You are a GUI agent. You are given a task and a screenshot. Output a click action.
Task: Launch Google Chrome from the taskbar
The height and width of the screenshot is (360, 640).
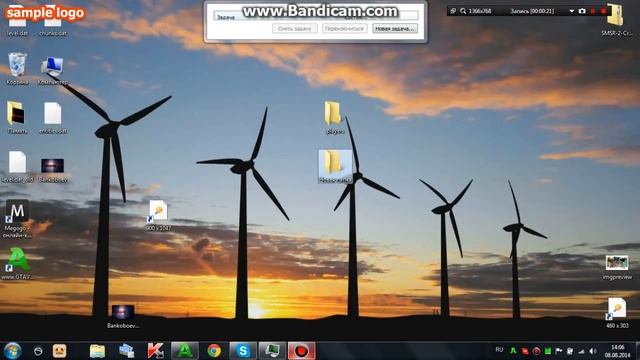pos(214,351)
